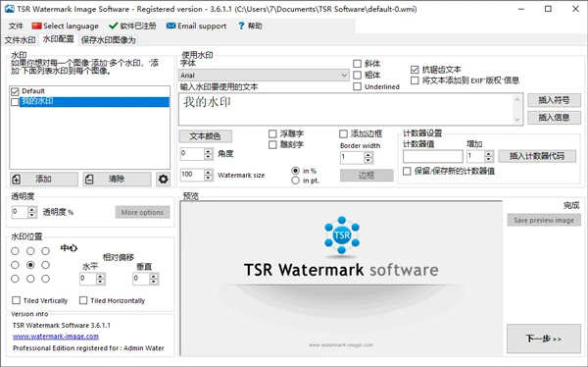The width and height of the screenshot is (588, 367).
Task: Open the www.watermark-image.com link
Action: point(56,337)
